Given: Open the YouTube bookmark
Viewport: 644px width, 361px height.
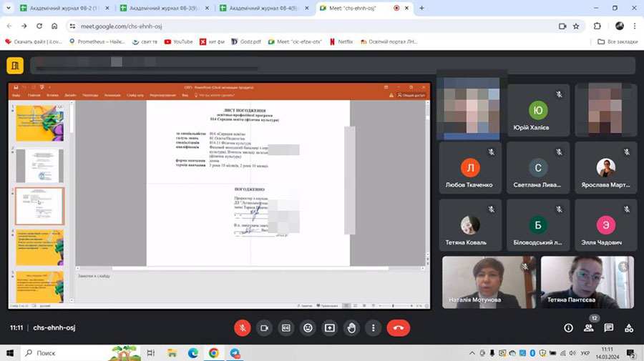Looking at the screenshot, I should pyautogui.click(x=178, y=41).
